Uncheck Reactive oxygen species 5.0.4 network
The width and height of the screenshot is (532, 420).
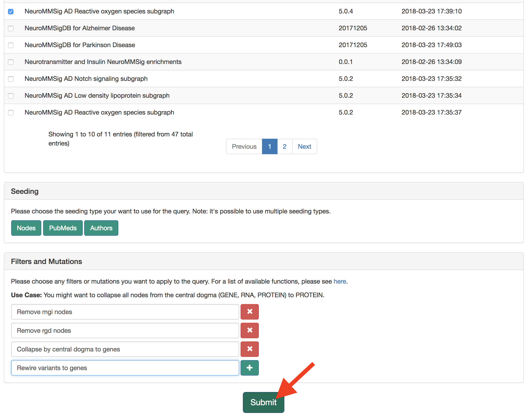[10, 12]
